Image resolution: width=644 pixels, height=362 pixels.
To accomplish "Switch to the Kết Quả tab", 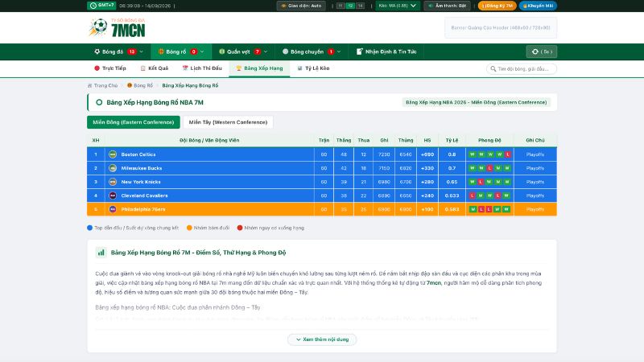I will coord(155,68).
